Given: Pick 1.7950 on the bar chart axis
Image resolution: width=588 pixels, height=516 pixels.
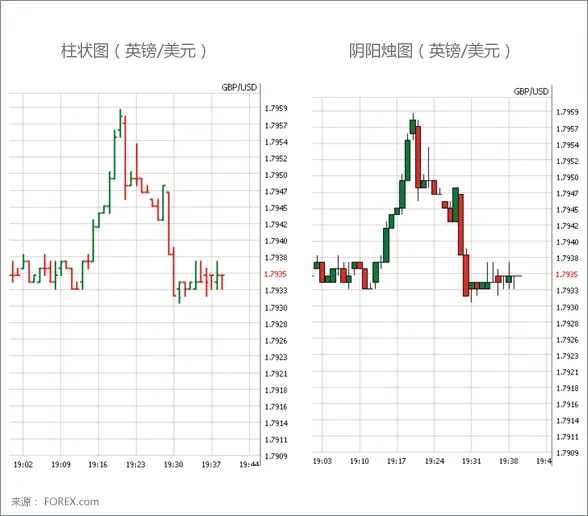Looking at the screenshot, I should pos(276,175).
